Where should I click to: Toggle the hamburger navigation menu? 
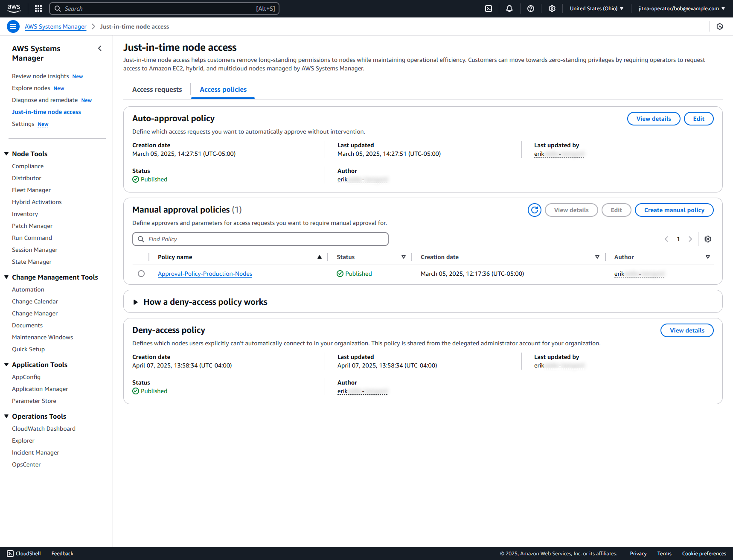(13, 26)
